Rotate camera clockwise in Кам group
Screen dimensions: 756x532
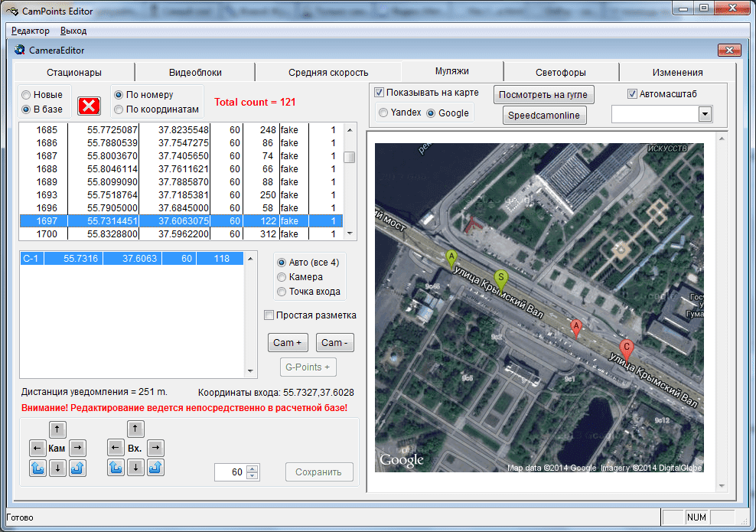(x=77, y=468)
